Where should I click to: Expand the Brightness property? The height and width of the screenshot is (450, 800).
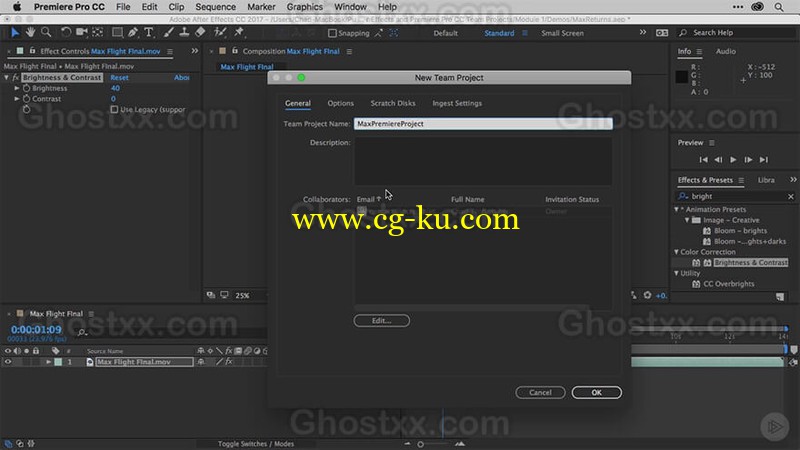pyautogui.click(x=17, y=88)
